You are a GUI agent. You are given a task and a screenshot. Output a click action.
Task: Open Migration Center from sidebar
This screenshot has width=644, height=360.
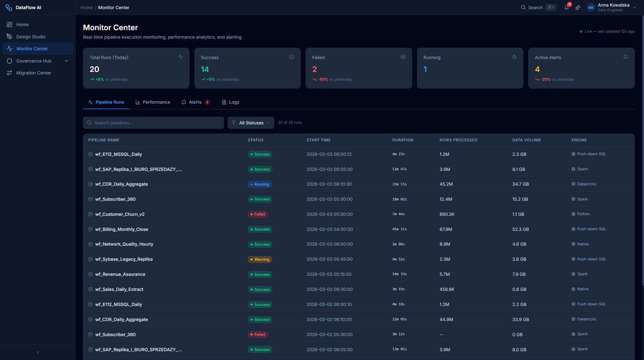coord(37,73)
